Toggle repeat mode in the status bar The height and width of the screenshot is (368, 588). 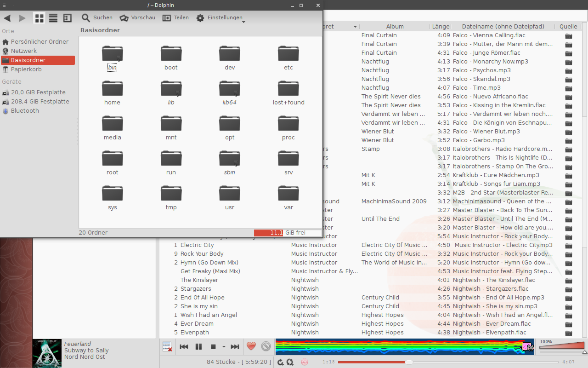coord(290,362)
